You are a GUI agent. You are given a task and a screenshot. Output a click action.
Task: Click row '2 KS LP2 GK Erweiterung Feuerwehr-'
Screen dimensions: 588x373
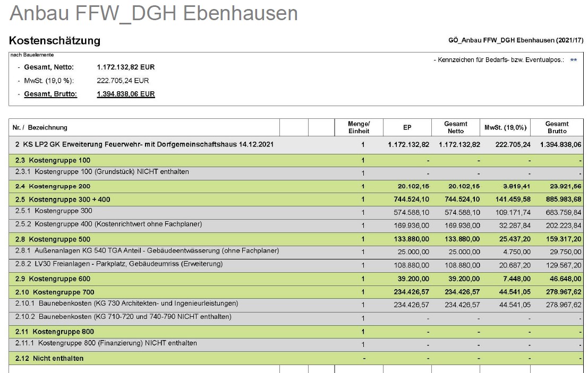296,144
